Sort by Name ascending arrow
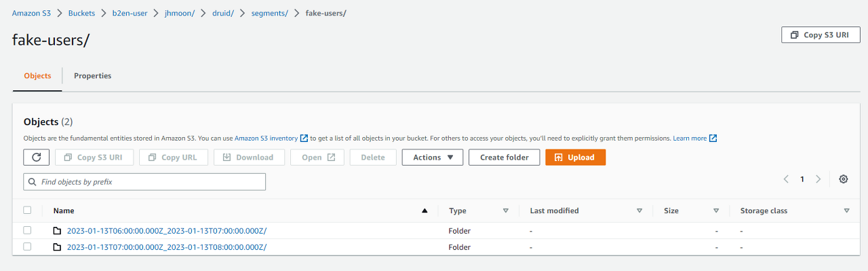This screenshot has width=868, height=271. (x=425, y=211)
